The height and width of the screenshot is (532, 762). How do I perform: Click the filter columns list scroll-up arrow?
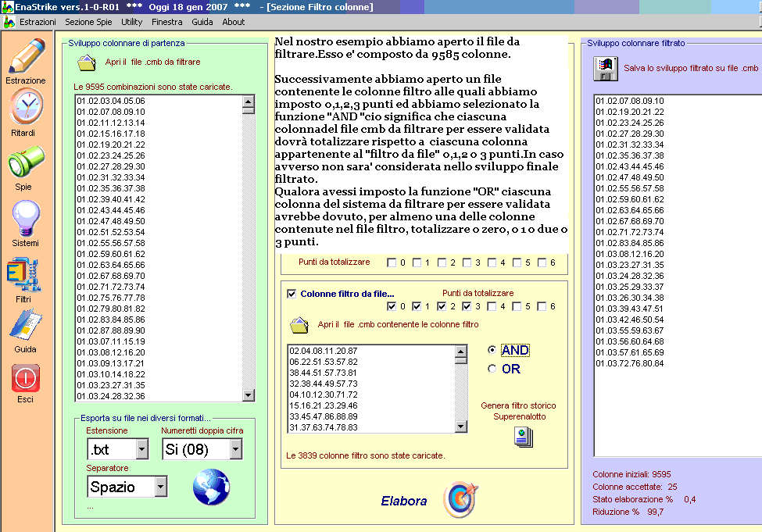coord(460,352)
